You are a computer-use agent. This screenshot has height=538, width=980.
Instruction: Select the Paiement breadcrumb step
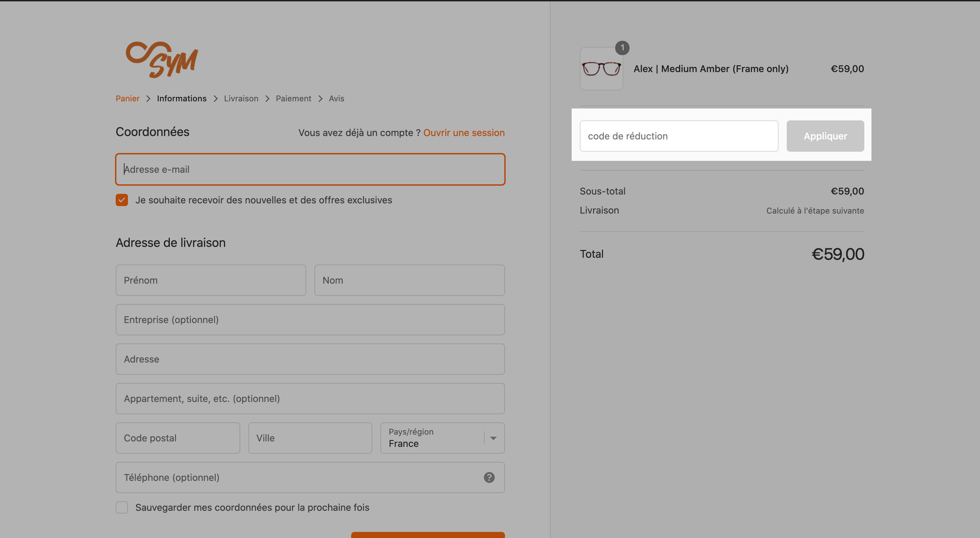pyautogui.click(x=293, y=99)
